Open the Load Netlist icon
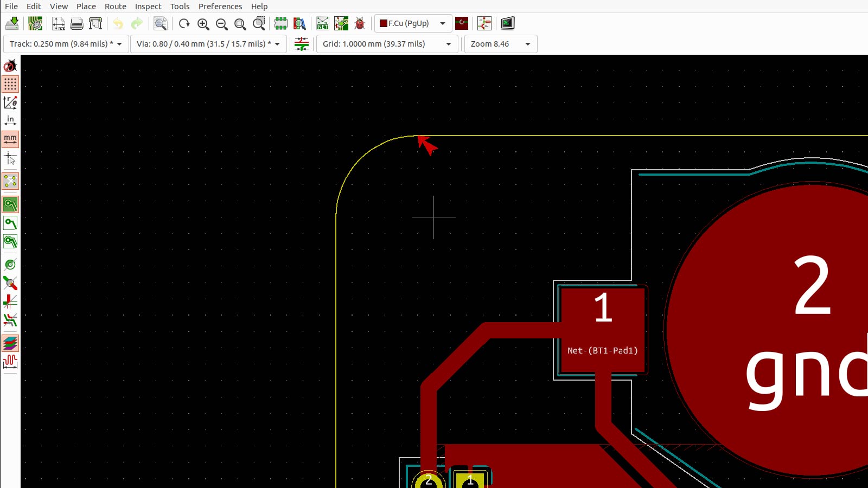 point(323,23)
